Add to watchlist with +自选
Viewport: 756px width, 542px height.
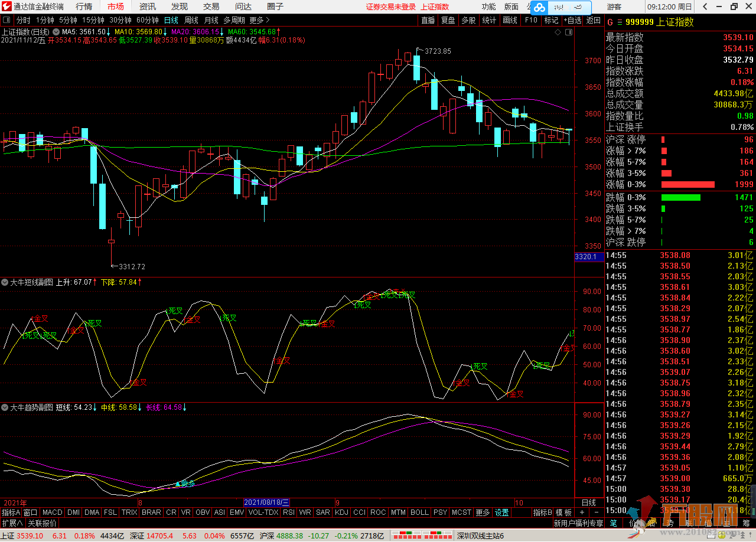pyautogui.click(x=572, y=20)
